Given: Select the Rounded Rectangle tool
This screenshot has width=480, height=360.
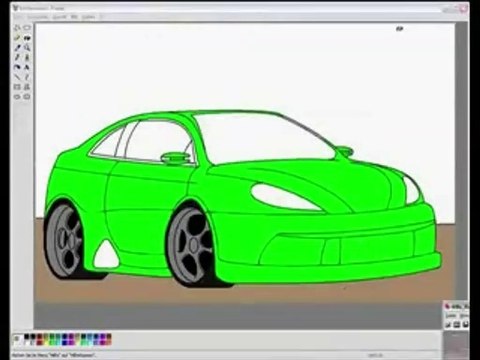Looking at the screenshot, I should (x=27, y=97).
